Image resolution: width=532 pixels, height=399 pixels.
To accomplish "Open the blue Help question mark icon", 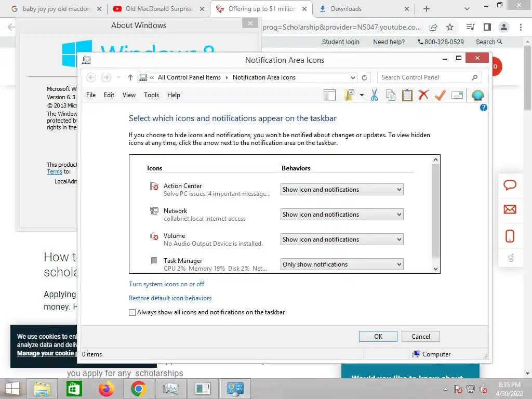I will click(x=484, y=108).
